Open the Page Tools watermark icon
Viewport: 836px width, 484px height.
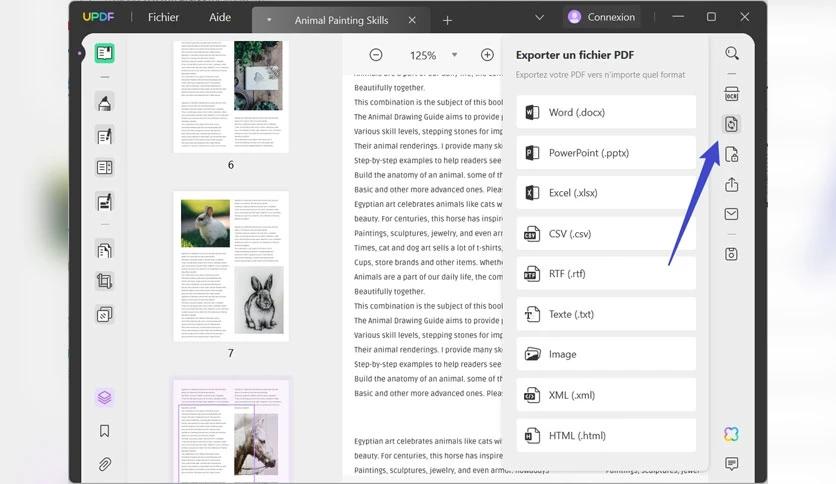coord(104,314)
